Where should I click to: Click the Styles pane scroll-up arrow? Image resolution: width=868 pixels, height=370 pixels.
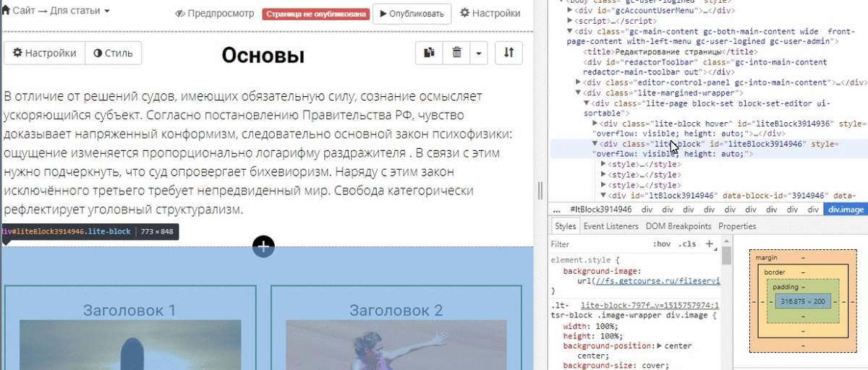726,241
